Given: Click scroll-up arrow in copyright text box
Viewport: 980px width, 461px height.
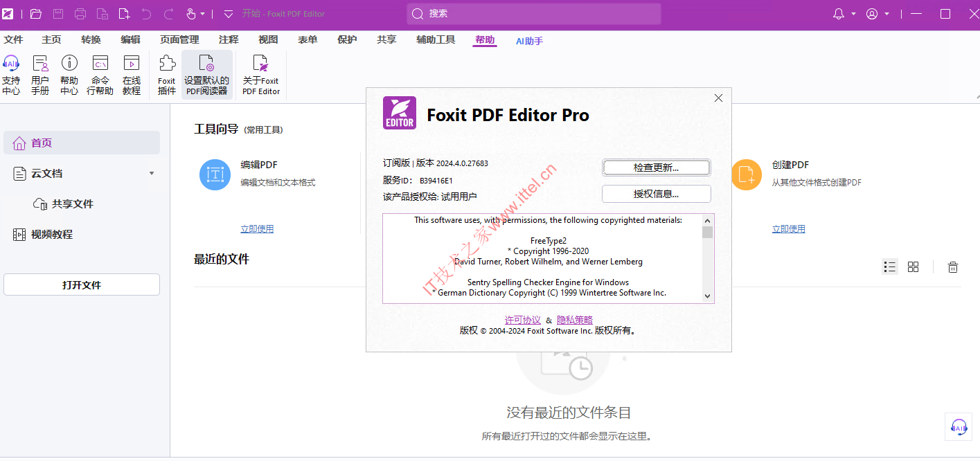Looking at the screenshot, I should point(707,219).
